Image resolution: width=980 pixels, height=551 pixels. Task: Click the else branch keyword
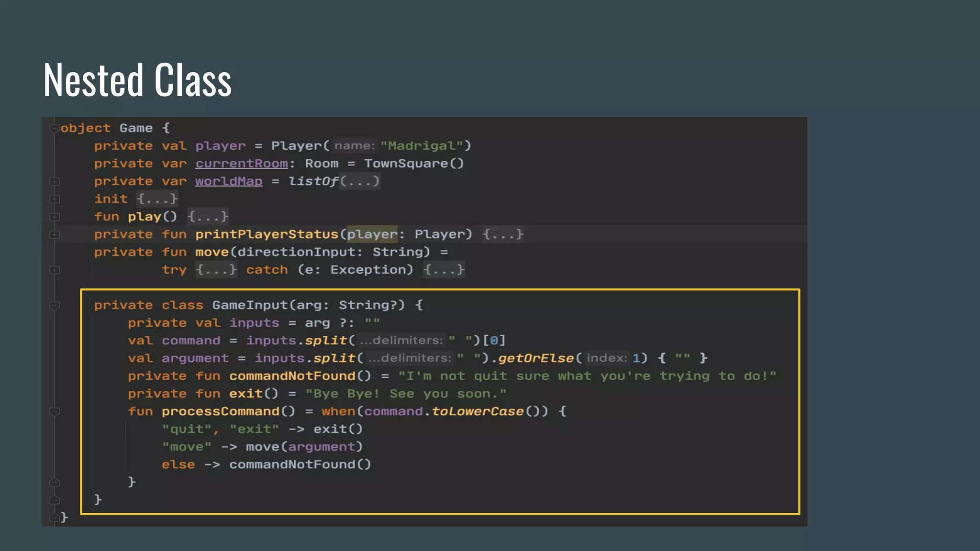178,464
